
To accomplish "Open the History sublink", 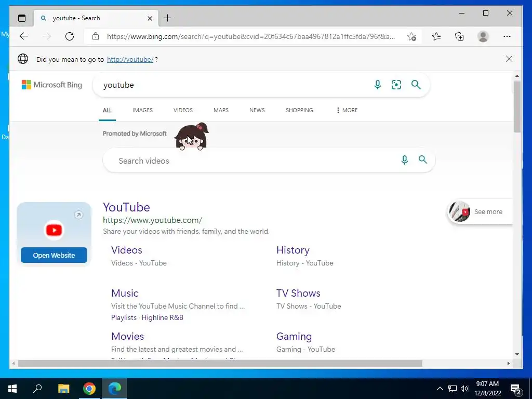I will click(293, 250).
